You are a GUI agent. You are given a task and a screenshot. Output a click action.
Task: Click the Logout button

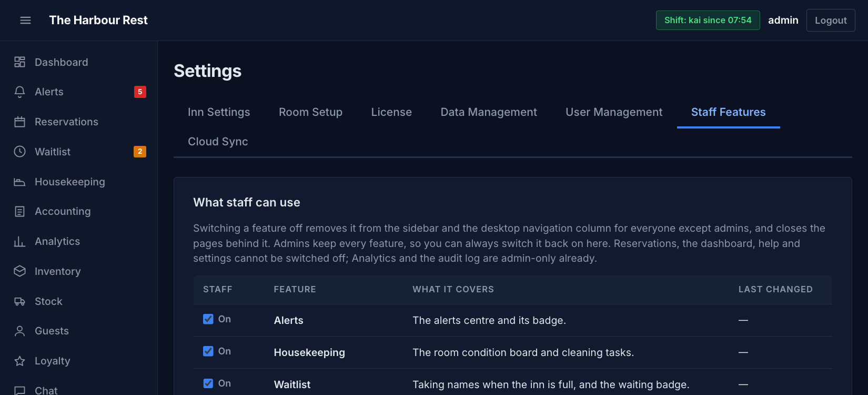click(831, 21)
